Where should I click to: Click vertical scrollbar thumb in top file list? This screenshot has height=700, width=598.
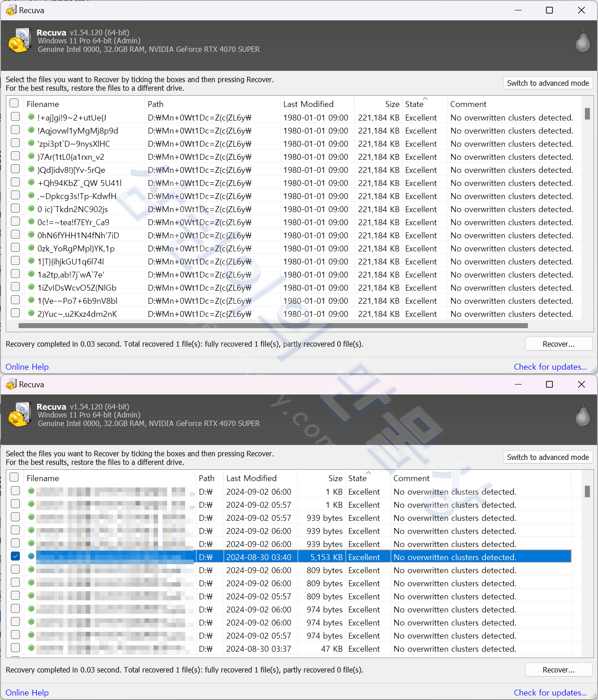point(587,114)
